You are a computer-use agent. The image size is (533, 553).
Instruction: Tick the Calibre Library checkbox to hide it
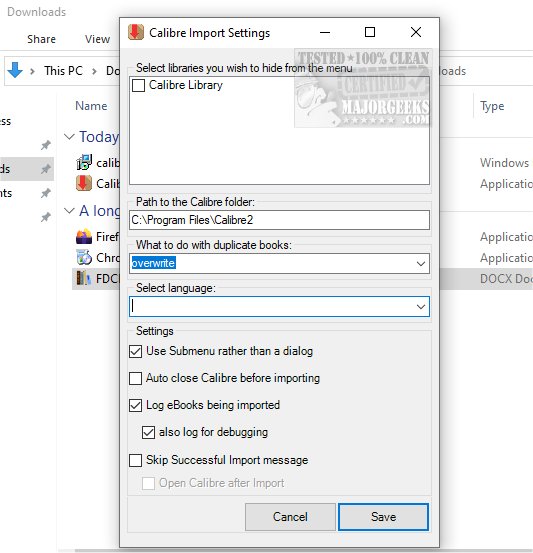click(138, 85)
